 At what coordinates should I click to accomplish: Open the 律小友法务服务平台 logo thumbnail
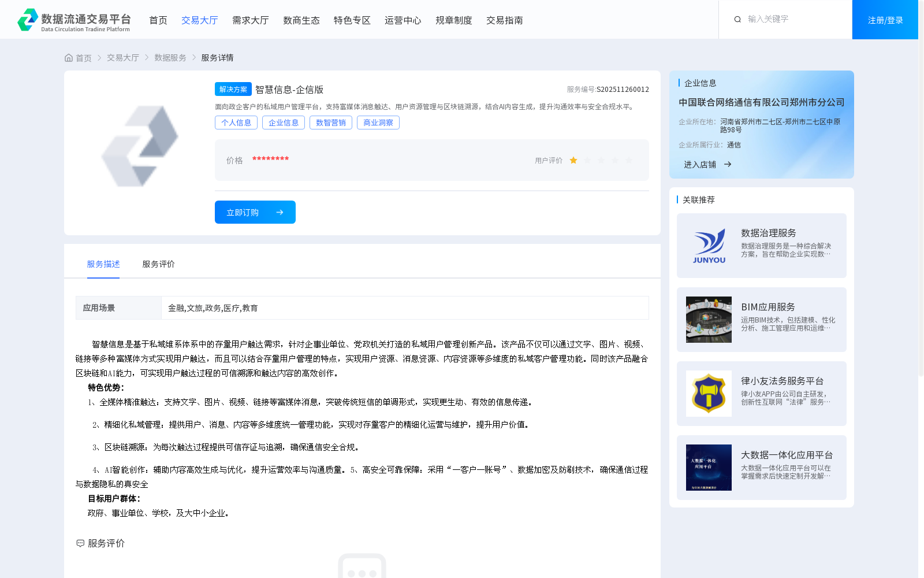pyautogui.click(x=709, y=394)
